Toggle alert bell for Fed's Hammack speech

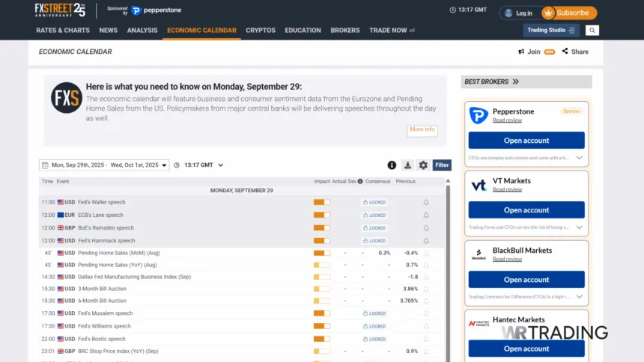point(426,241)
